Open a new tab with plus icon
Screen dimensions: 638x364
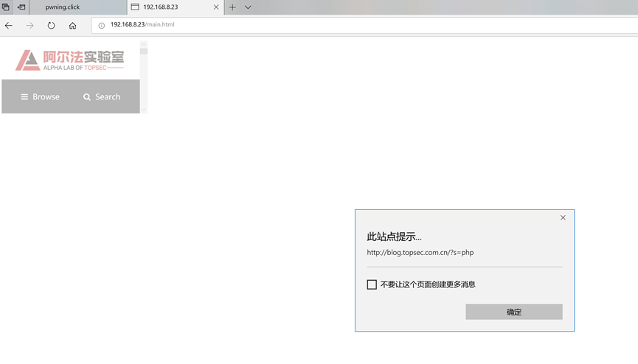(232, 7)
